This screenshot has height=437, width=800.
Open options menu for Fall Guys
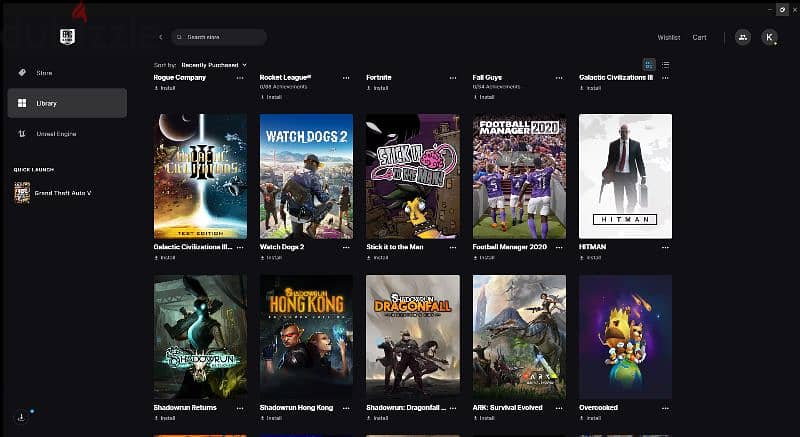(x=559, y=78)
